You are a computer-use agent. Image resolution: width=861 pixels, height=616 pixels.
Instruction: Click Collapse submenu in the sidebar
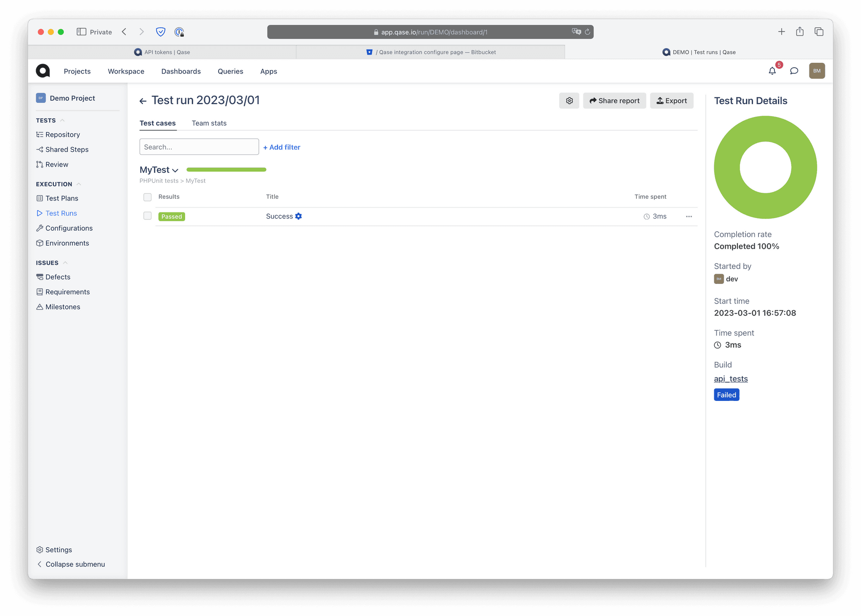[71, 564]
